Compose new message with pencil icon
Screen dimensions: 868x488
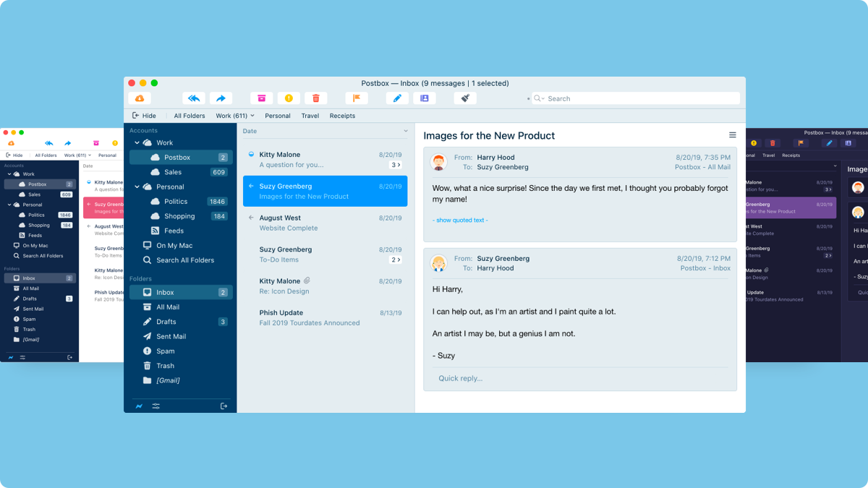[396, 98]
